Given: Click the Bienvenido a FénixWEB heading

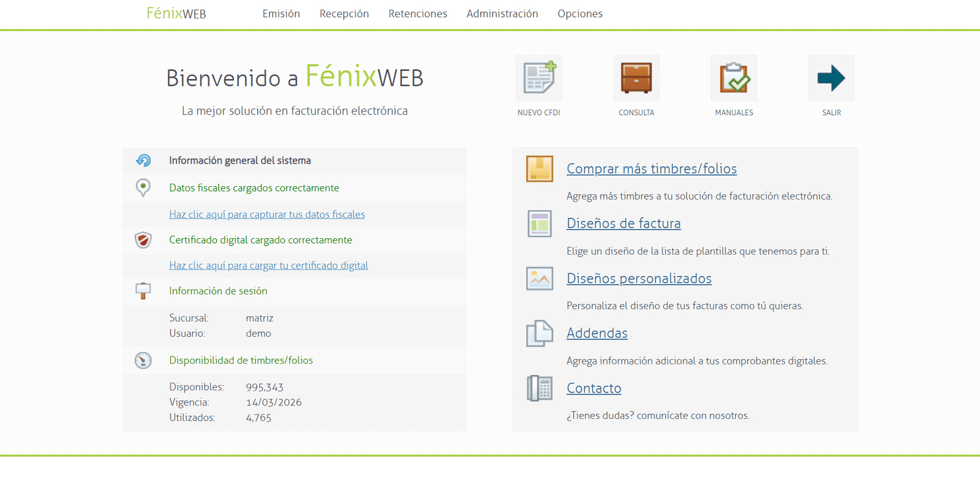Looking at the screenshot, I should (x=295, y=77).
